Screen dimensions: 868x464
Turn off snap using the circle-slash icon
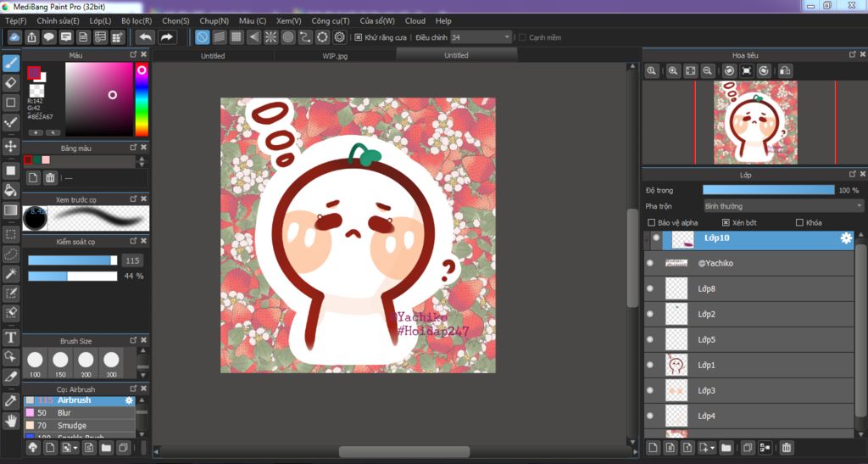(x=203, y=37)
